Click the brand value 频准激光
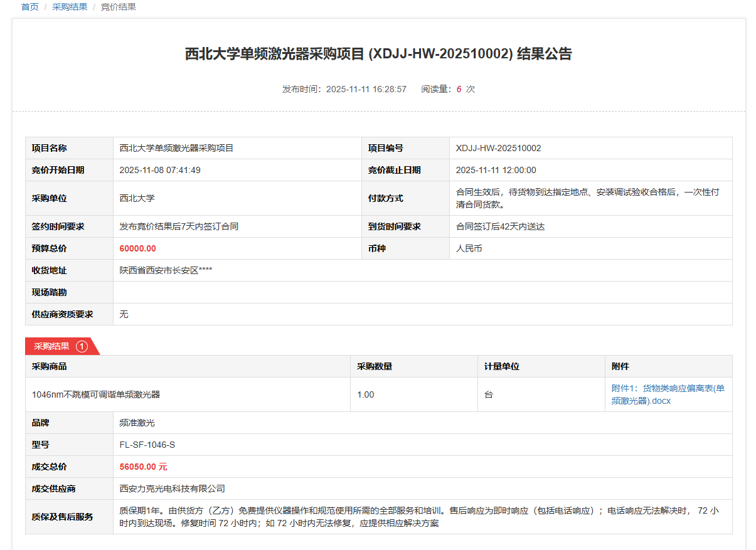The width and height of the screenshot is (756, 550). (137, 423)
